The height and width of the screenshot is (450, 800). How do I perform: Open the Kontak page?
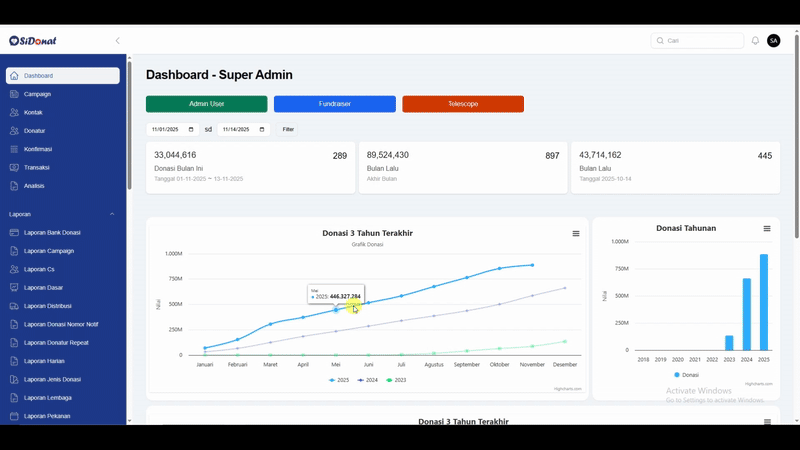coord(63,112)
